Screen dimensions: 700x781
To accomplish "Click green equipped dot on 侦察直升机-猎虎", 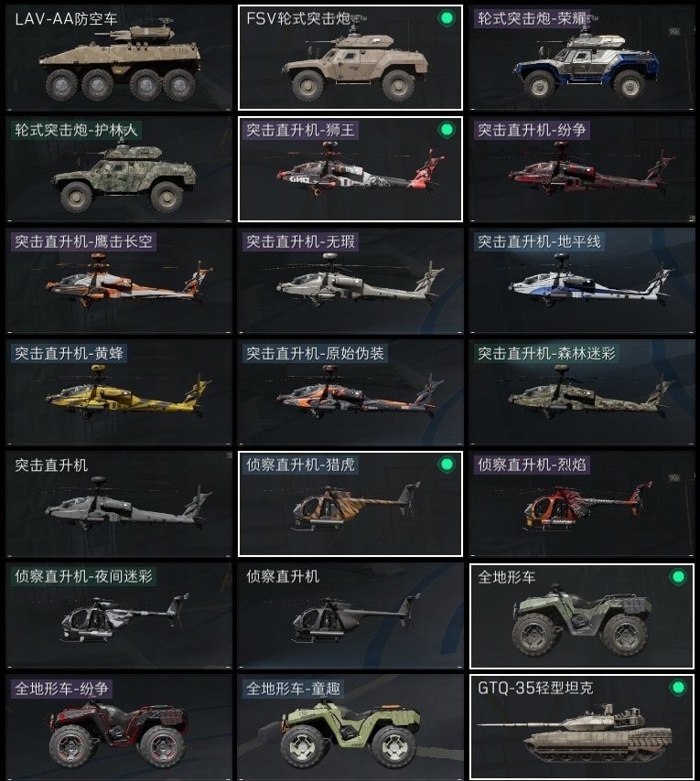I will click(x=447, y=465).
